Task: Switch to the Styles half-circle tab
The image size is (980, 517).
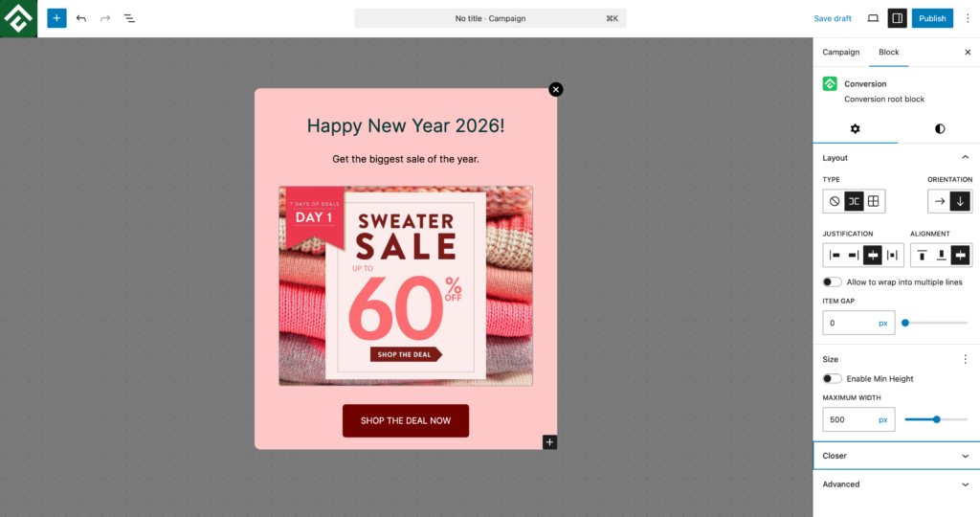Action: click(939, 128)
